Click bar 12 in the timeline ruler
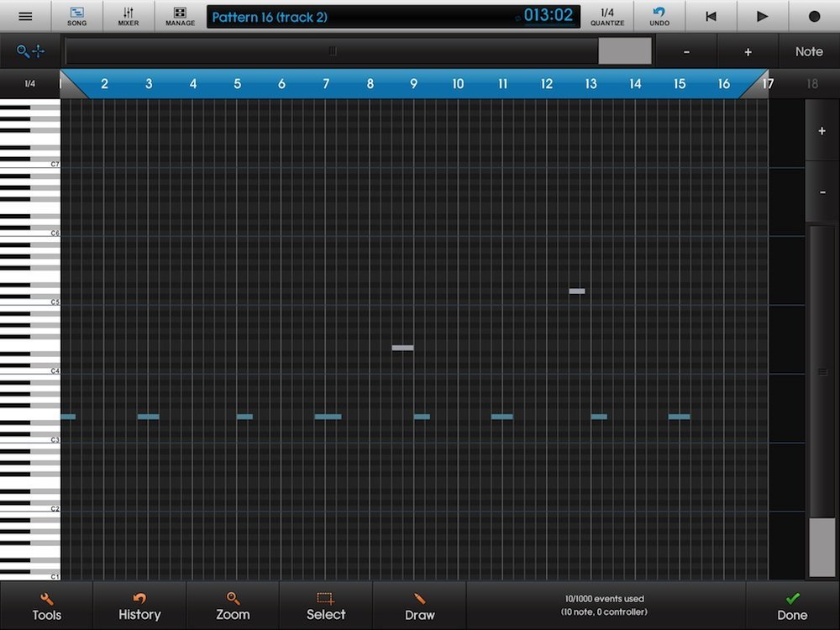Screen dimensions: 840x630 pos(547,83)
